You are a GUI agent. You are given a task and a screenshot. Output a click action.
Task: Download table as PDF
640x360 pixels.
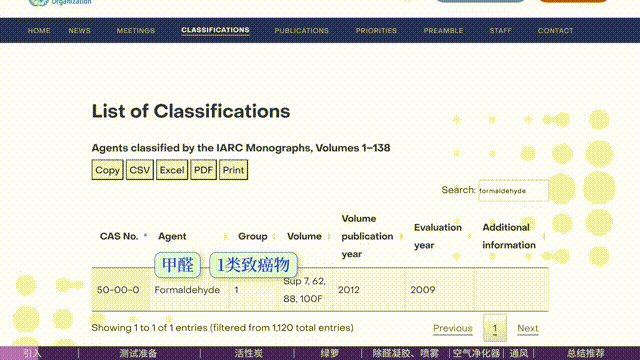coord(203,170)
